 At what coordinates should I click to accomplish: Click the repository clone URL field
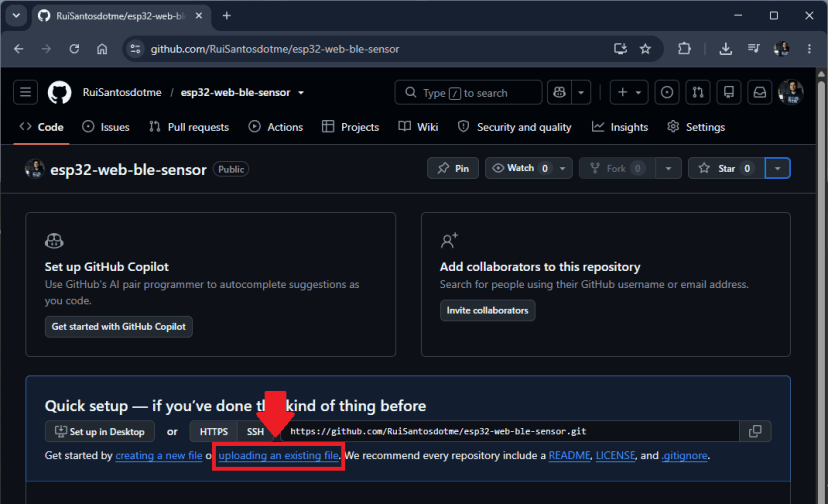(x=510, y=432)
